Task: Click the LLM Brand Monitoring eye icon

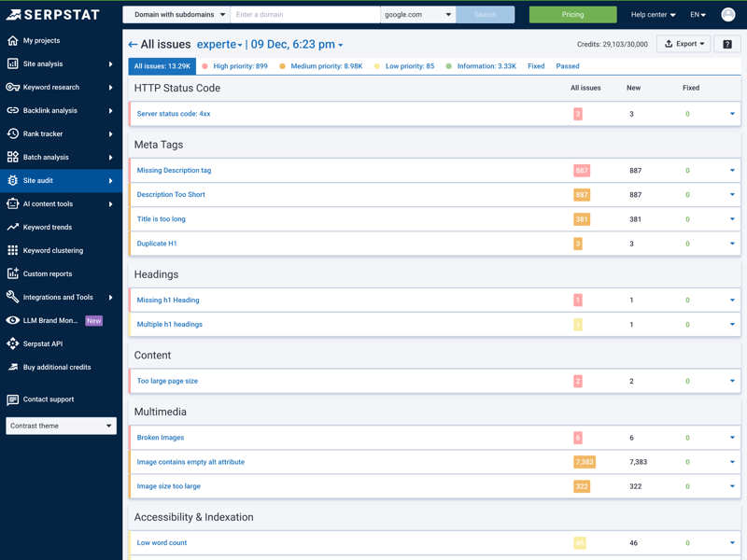Action: click(13, 321)
